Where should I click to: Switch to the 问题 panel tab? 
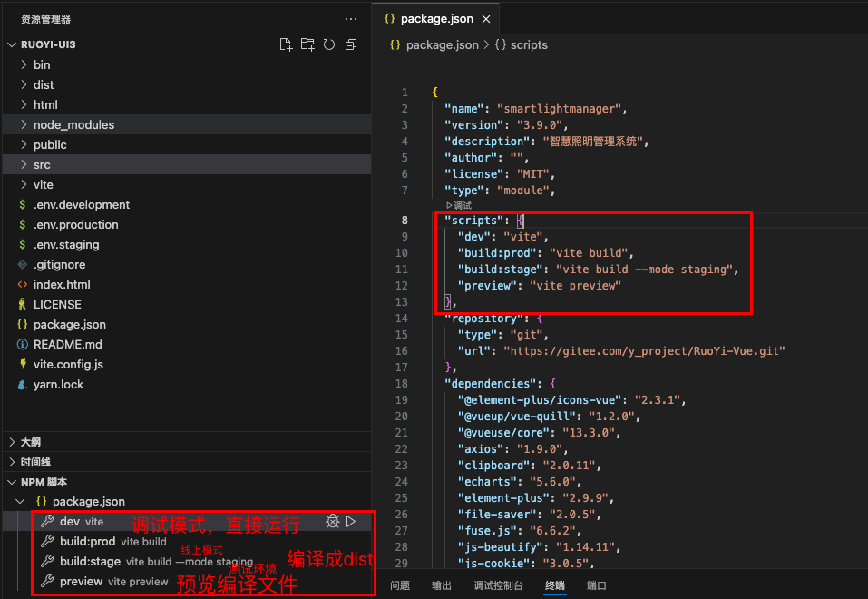[x=400, y=585]
